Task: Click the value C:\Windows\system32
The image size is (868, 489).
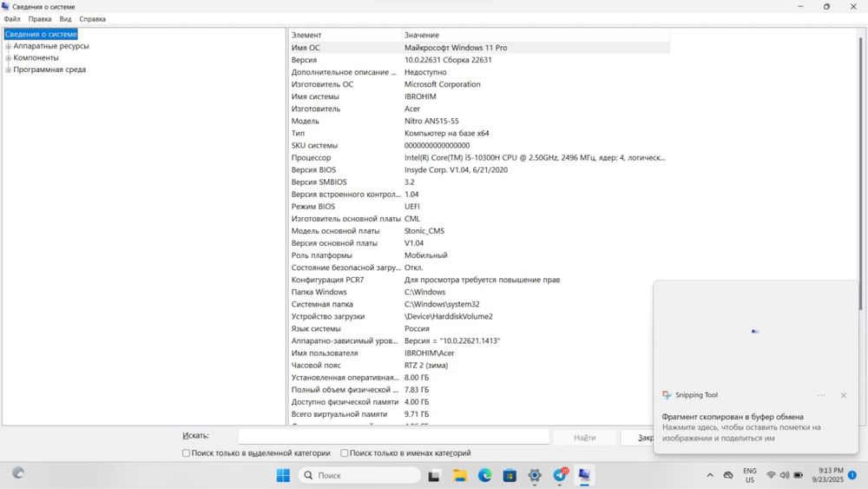Action: [x=442, y=305]
